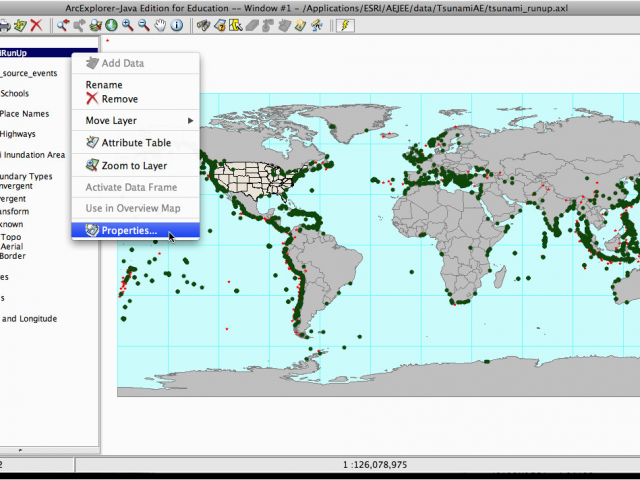Click the greyed Buffer tool icon

coord(268,25)
